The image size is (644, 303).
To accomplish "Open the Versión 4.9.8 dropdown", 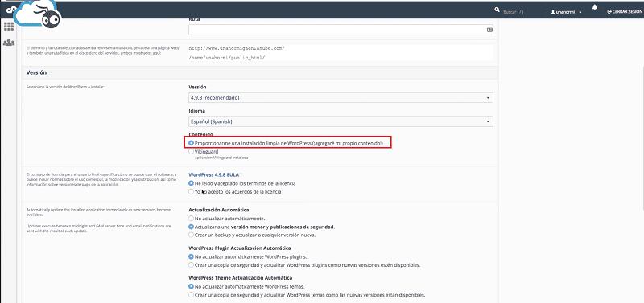I will pyautogui.click(x=341, y=97).
